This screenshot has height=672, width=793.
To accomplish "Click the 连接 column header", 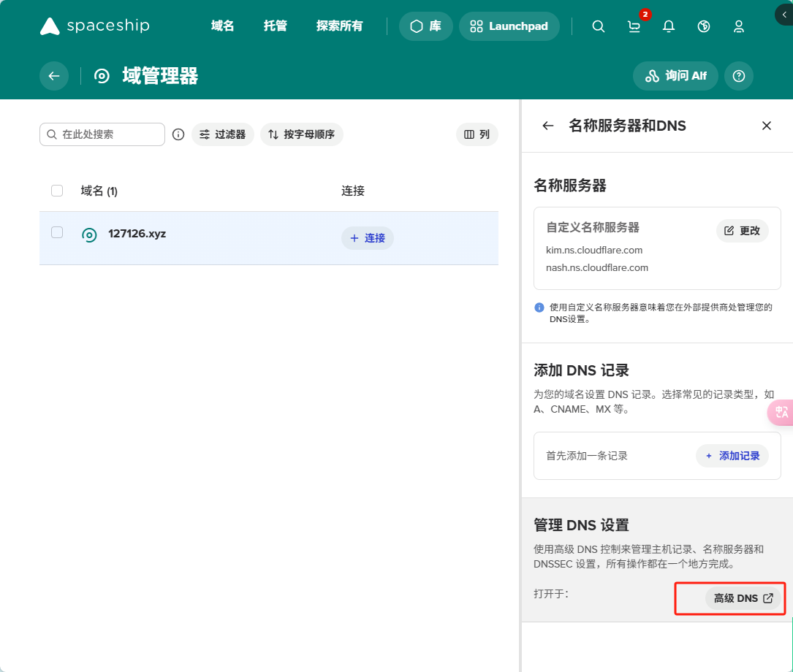I will (352, 191).
